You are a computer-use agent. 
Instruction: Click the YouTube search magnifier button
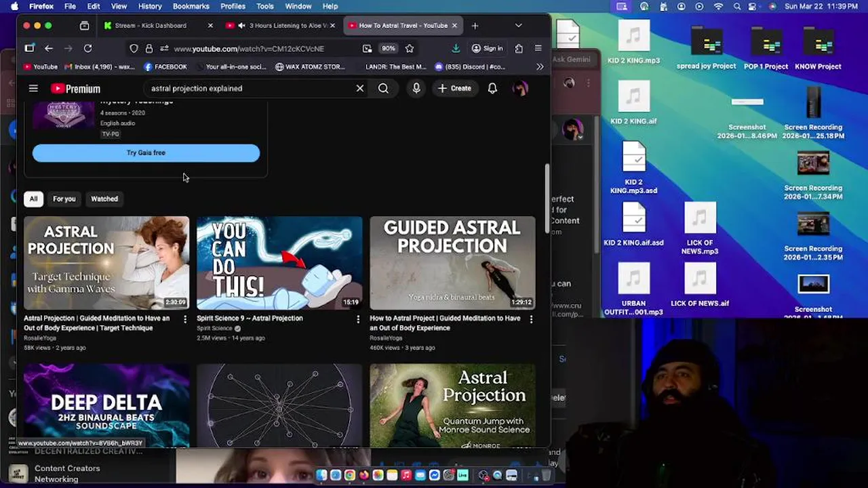click(383, 88)
